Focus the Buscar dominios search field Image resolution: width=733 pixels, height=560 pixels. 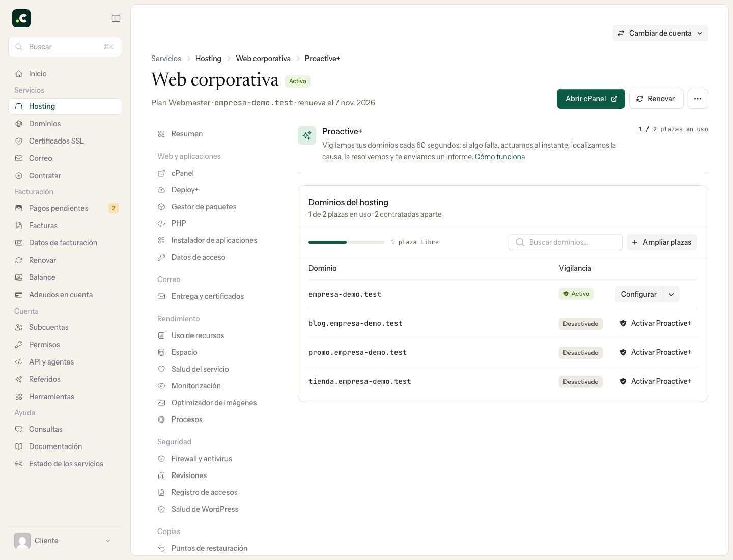tap(566, 242)
